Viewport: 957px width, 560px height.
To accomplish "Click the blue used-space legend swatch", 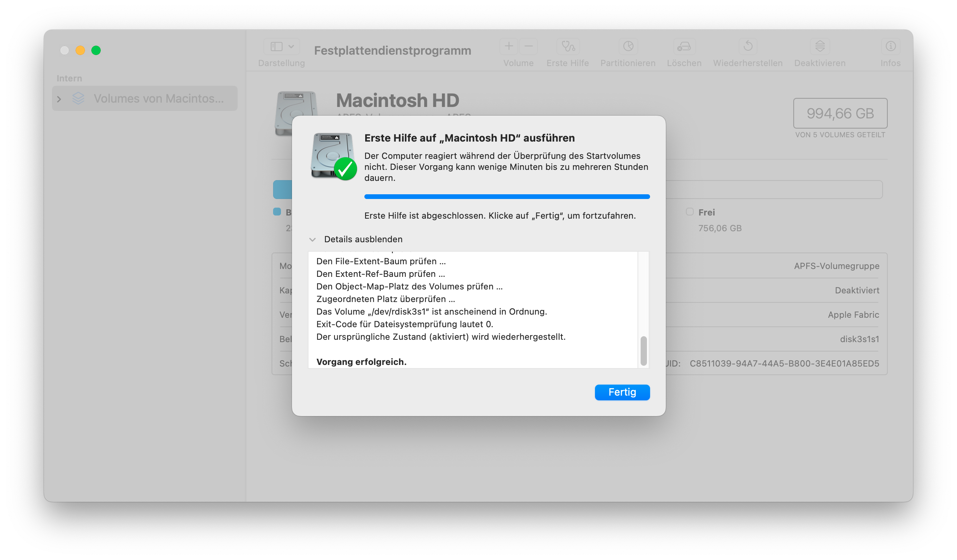I will [x=277, y=212].
